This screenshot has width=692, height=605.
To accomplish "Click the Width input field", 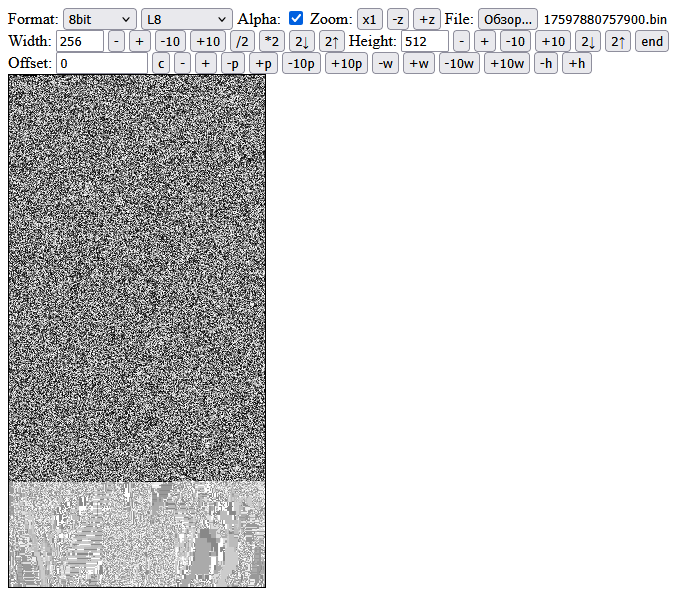I will [x=80, y=41].
